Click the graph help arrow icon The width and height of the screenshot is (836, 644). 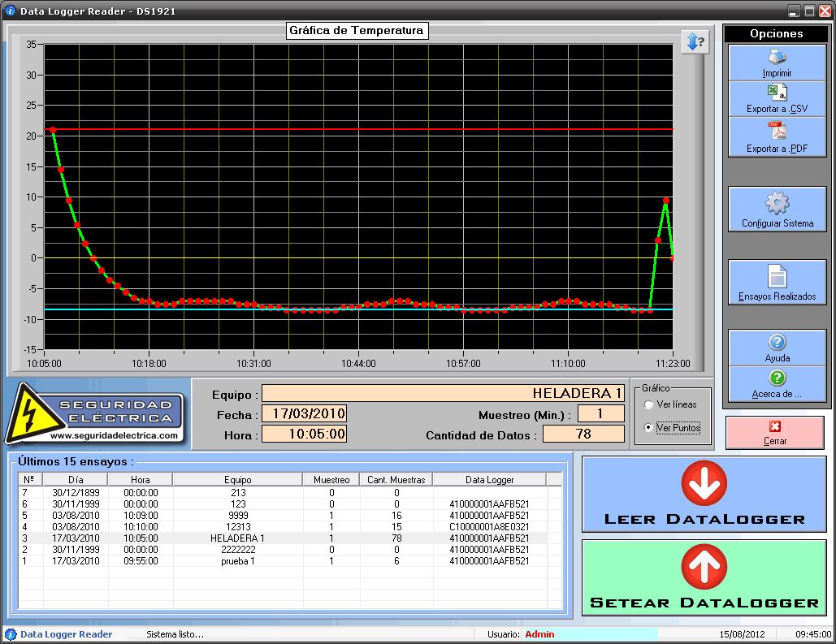click(693, 42)
